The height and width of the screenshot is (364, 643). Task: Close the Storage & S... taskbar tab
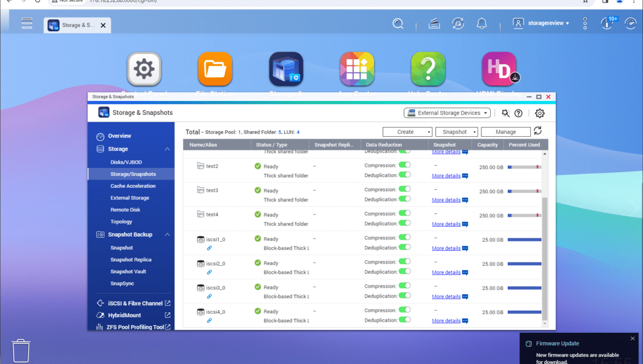(103, 25)
